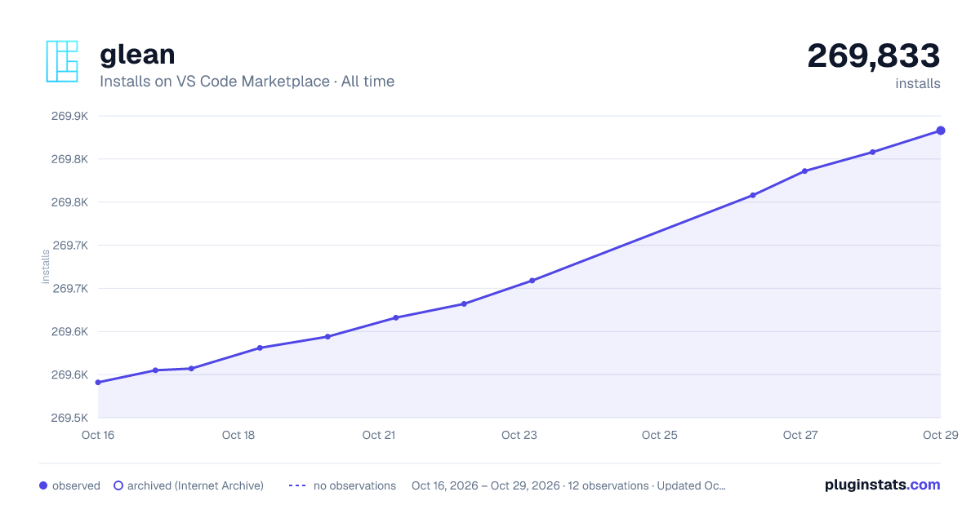Click the 269,833 installs total
The height and width of the screenshot is (514, 980).
[874, 56]
